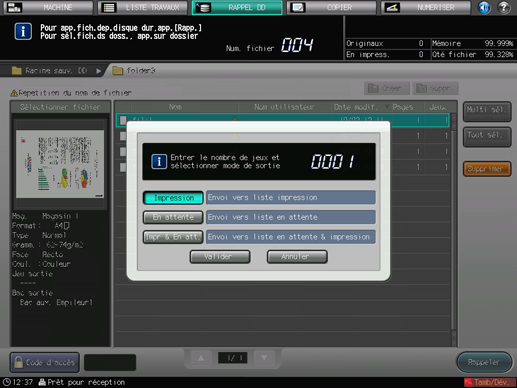The image size is (517, 388).
Task: Click LISTE TRAVAUX list icon
Action: tap(108, 7)
